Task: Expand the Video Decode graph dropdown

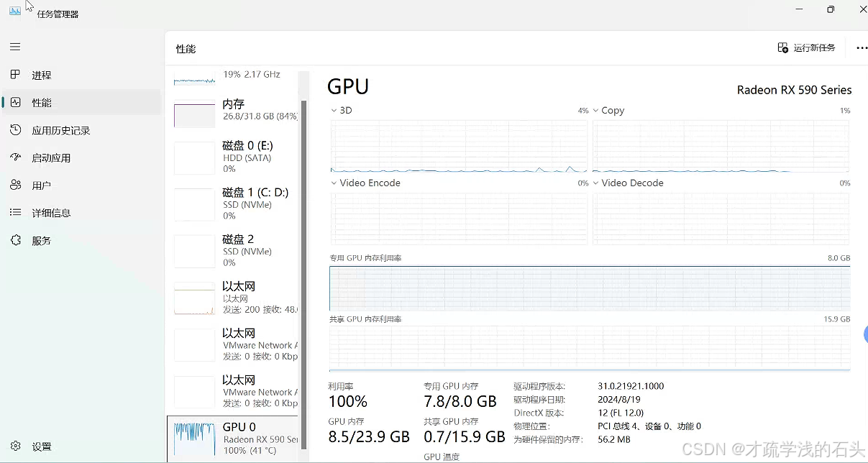Action: (596, 183)
